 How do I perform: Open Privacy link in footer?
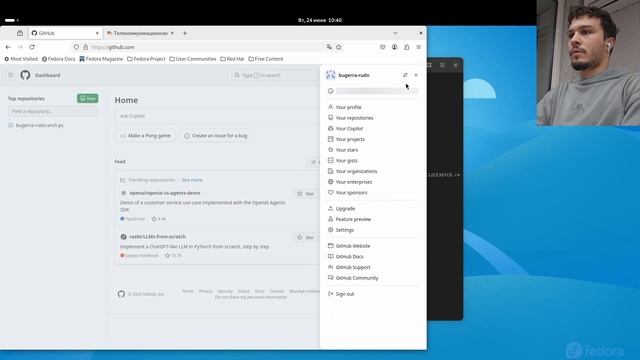tap(205, 291)
